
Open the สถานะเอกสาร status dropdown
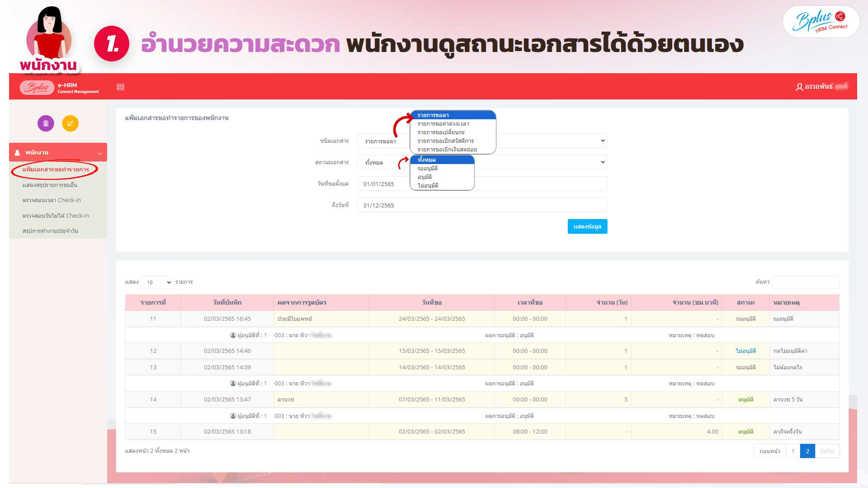(602, 162)
